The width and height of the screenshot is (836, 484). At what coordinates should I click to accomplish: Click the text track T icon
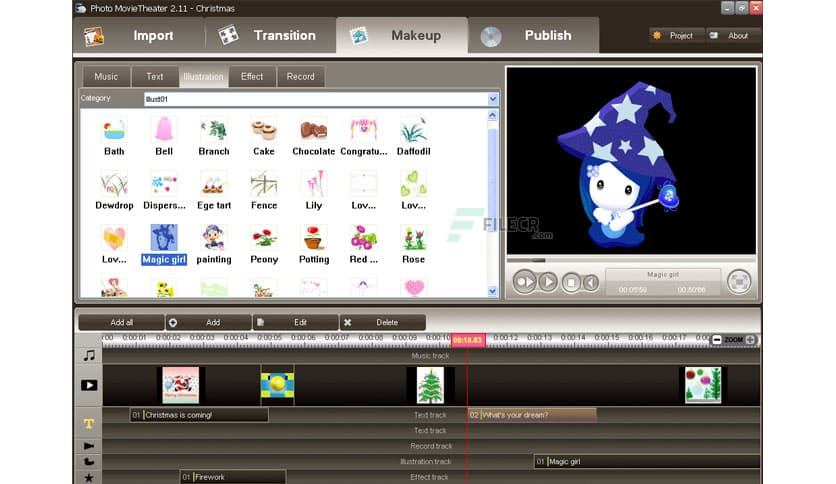[x=89, y=424]
